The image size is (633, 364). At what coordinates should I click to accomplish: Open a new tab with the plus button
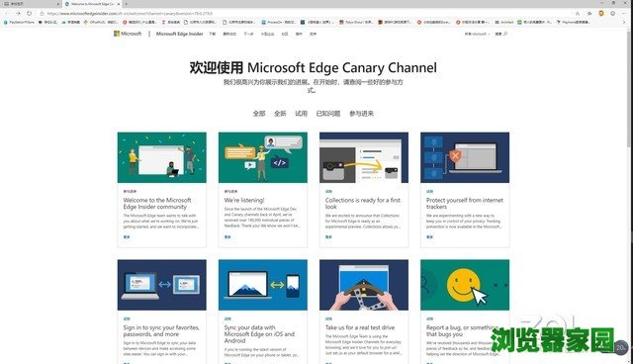126,4
